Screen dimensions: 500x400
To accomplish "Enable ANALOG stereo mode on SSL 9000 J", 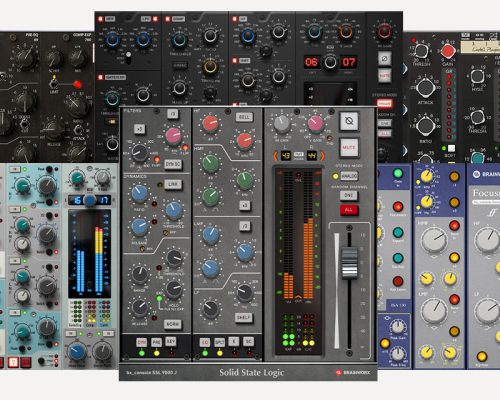I will coord(349,176).
